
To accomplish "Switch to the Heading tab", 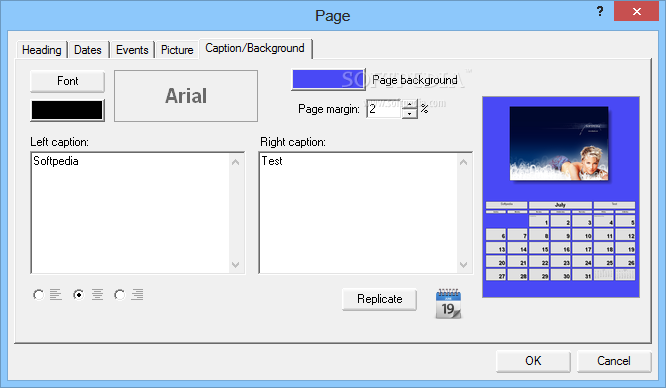I will pos(42,50).
